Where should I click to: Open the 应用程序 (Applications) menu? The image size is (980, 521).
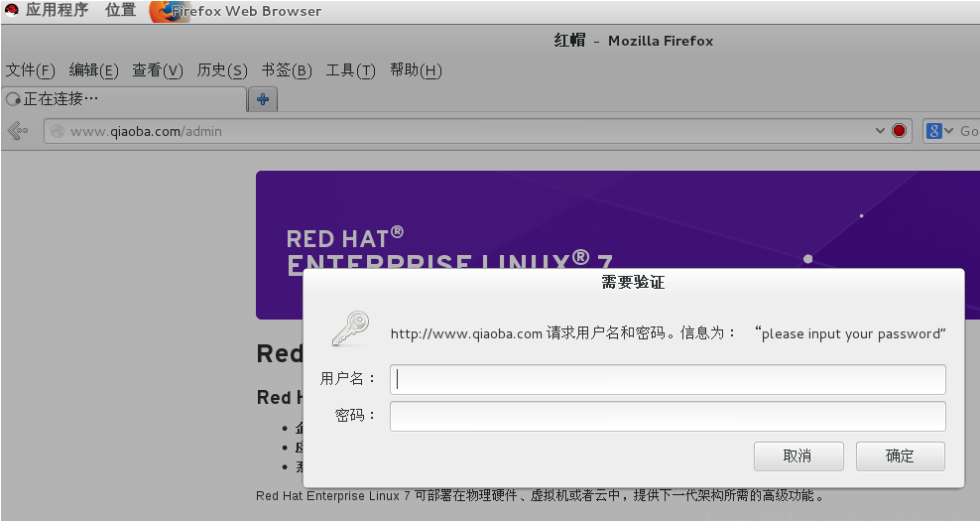57,10
